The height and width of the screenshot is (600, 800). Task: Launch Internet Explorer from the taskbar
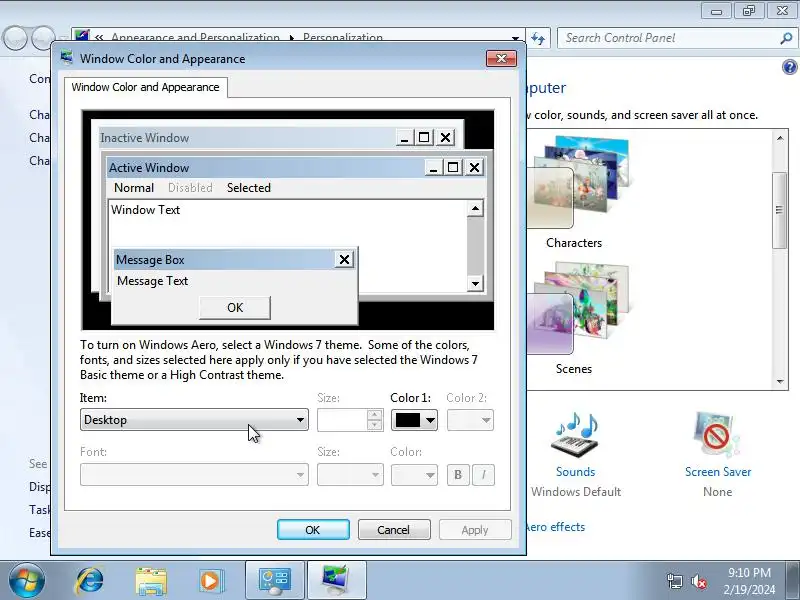(89, 581)
